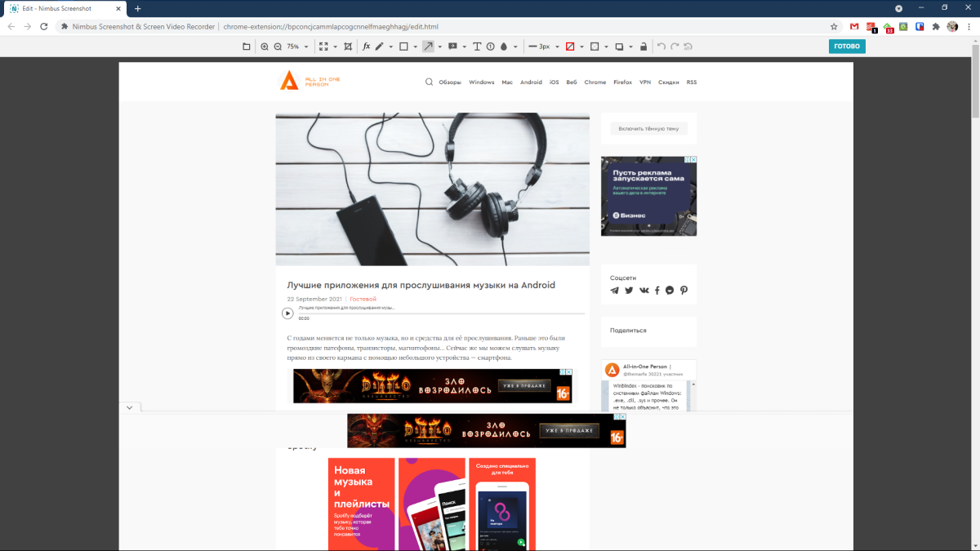Click the shadow settings icon
Screen dimensions: 980x551
click(619, 47)
